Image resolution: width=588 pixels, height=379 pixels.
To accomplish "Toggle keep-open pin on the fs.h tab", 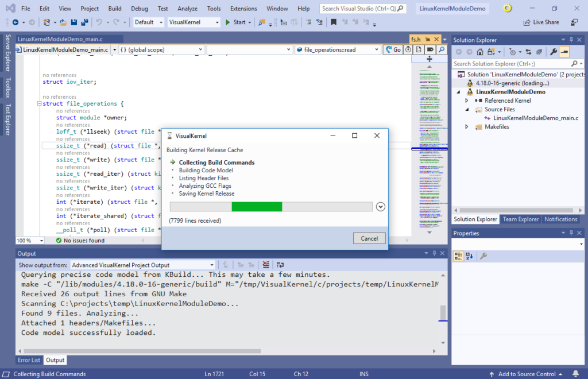I will pyautogui.click(x=427, y=40).
